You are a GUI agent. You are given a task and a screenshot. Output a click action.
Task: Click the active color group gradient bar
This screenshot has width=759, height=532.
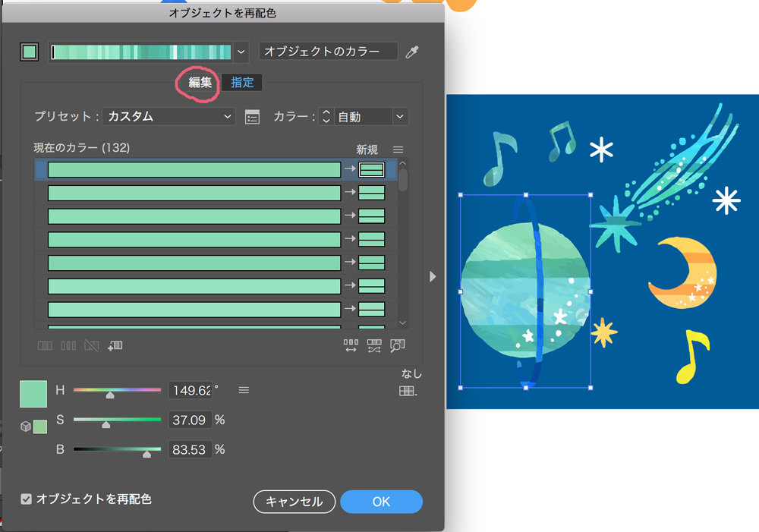(x=141, y=52)
